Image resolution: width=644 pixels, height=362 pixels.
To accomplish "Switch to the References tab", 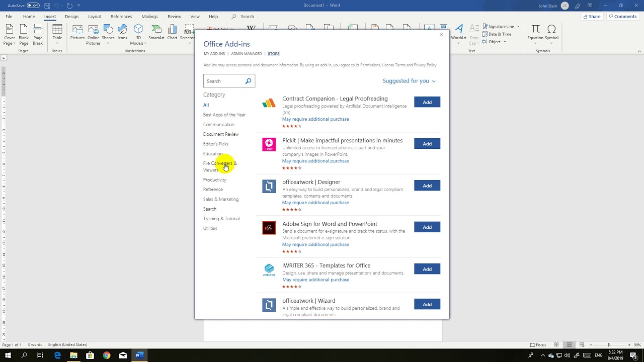I will (121, 17).
